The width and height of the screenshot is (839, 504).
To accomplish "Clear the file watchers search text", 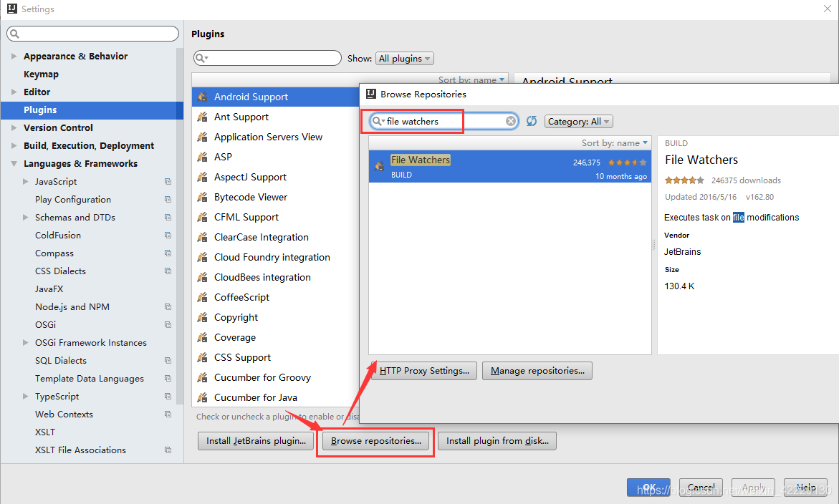I will coord(511,121).
